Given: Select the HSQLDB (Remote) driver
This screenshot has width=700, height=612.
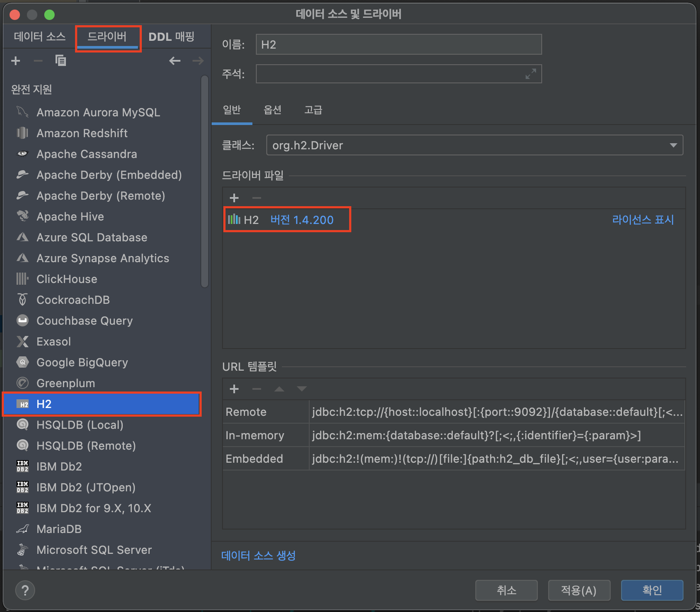Looking at the screenshot, I should coord(101,445).
